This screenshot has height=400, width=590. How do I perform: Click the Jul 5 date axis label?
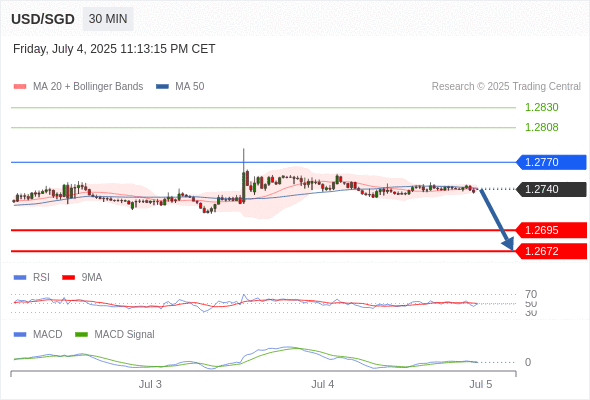[481, 384]
